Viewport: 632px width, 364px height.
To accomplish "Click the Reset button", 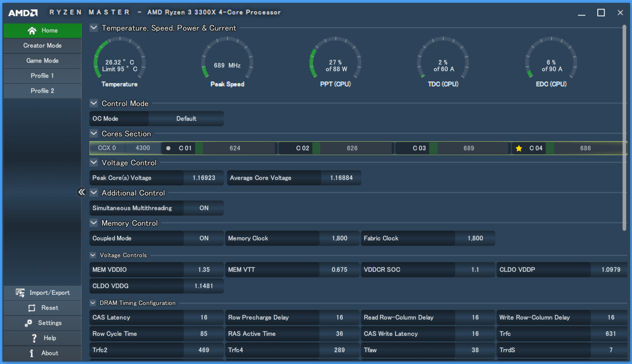I will [x=43, y=308].
